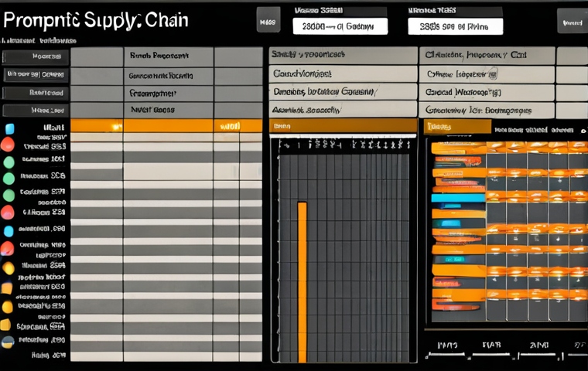This screenshot has height=371, width=588.
Task: Click the orange header above the bar chart
Action: [x=343, y=126]
